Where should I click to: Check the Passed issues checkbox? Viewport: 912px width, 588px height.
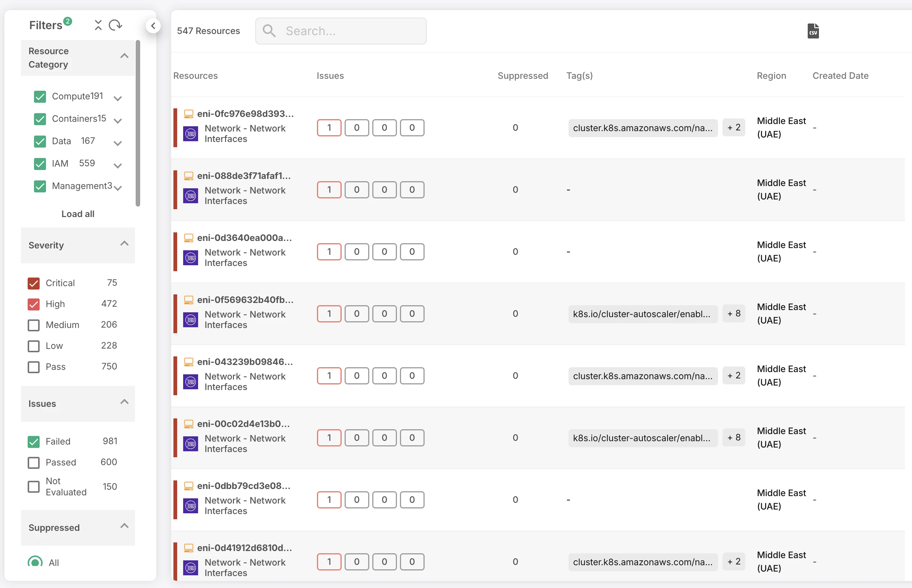(34, 462)
